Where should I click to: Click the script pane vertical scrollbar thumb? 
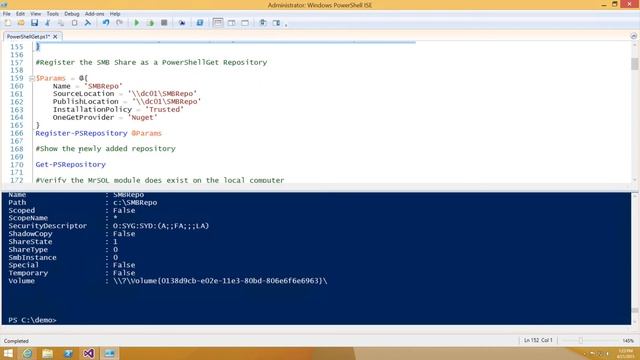(634, 64)
